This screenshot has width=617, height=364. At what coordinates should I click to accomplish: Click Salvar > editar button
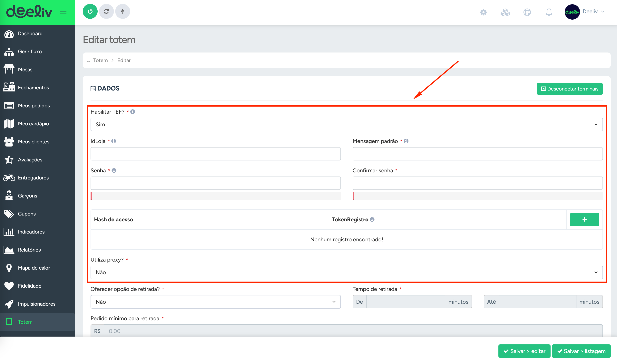pyautogui.click(x=524, y=351)
